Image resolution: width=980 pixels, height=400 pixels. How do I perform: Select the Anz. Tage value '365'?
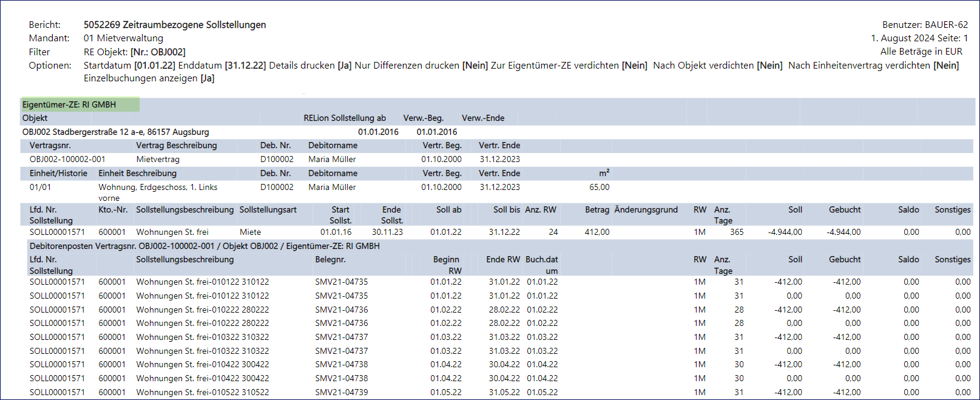[x=737, y=232]
